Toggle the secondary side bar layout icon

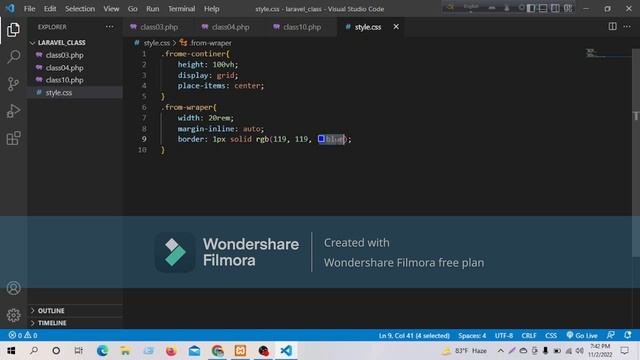pyautogui.click(x=555, y=8)
